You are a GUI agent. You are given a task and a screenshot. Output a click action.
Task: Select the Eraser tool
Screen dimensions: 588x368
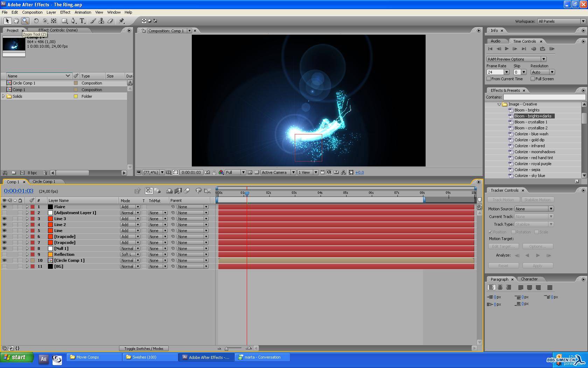pos(110,21)
